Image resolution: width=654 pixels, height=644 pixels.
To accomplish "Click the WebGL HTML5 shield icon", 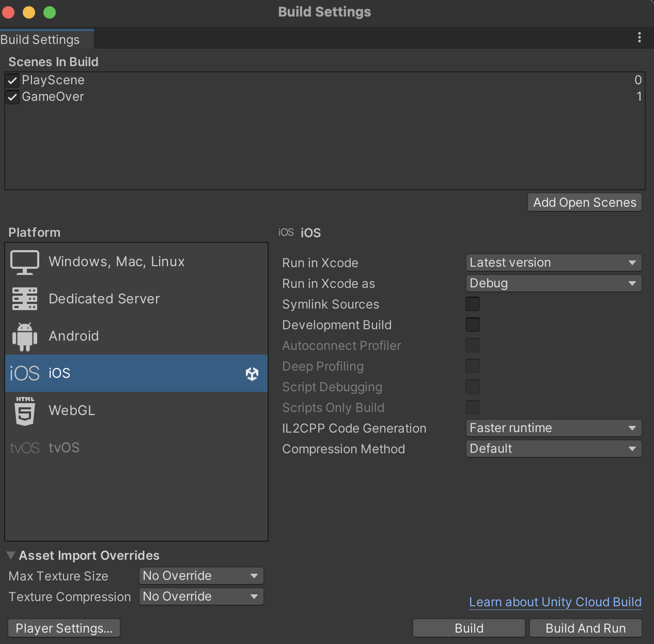I will pyautogui.click(x=25, y=411).
